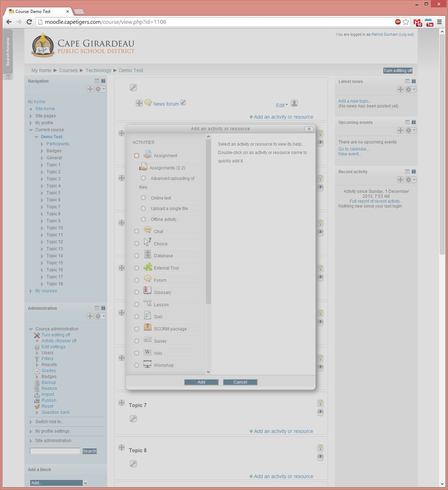The image size is (448, 490).
Task: Click Adblock Plus extension icon
Action: [398, 22]
